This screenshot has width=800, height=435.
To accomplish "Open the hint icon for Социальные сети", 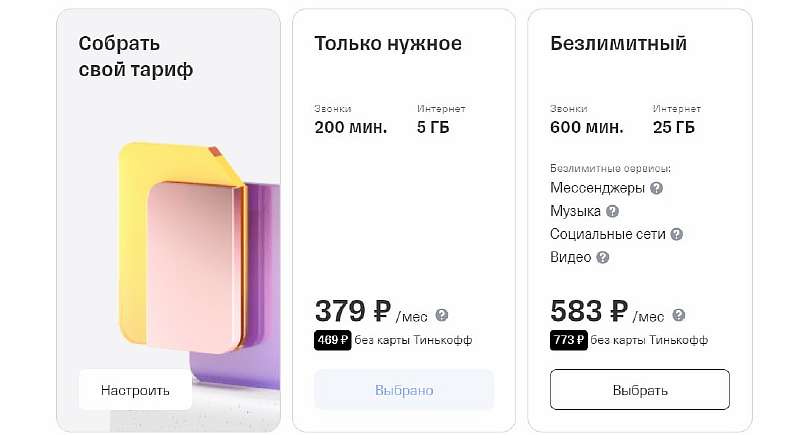I will [x=677, y=234].
